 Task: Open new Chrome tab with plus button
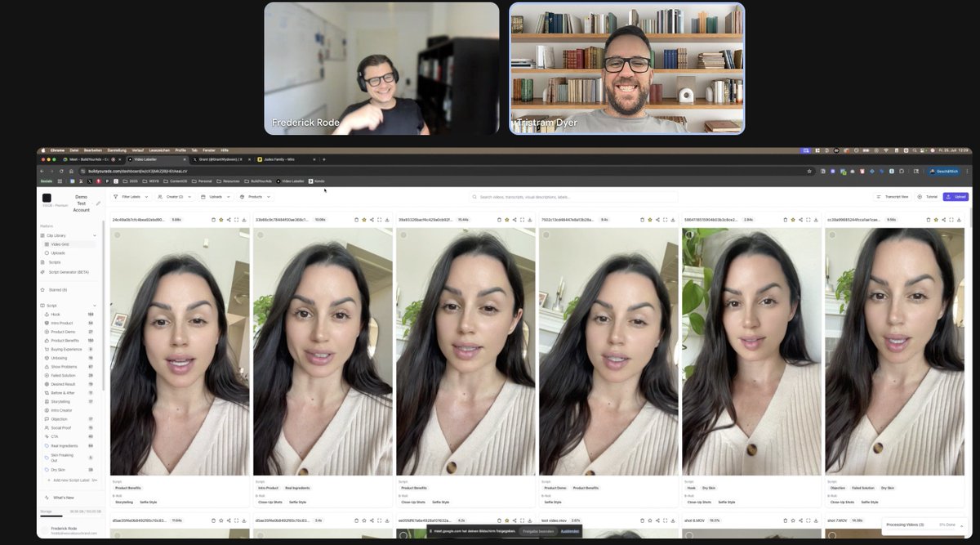[x=324, y=159]
